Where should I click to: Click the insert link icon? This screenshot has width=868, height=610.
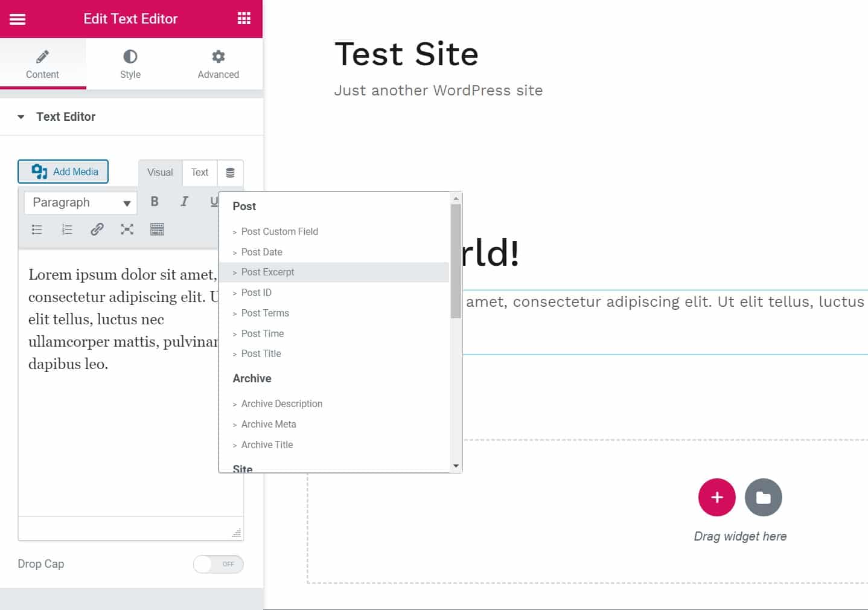click(x=97, y=230)
